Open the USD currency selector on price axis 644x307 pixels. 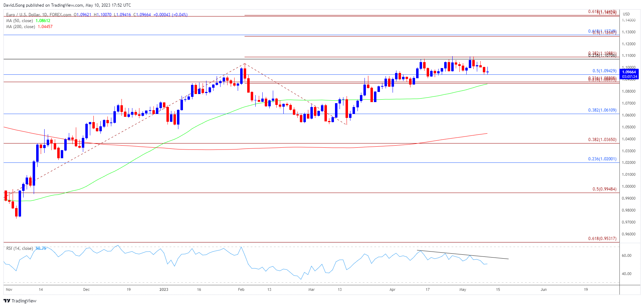[x=626, y=14]
